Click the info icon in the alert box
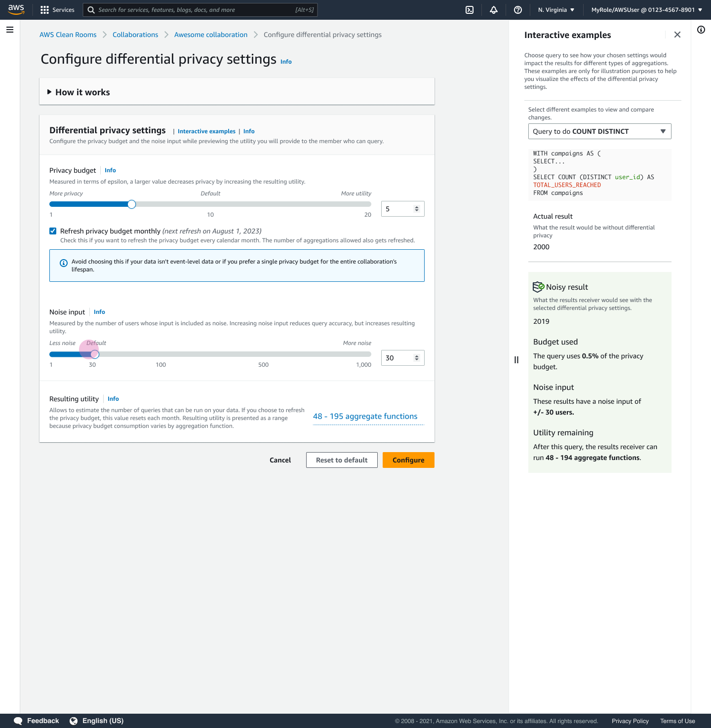Image resolution: width=711 pixels, height=728 pixels. pyautogui.click(x=64, y=263)
